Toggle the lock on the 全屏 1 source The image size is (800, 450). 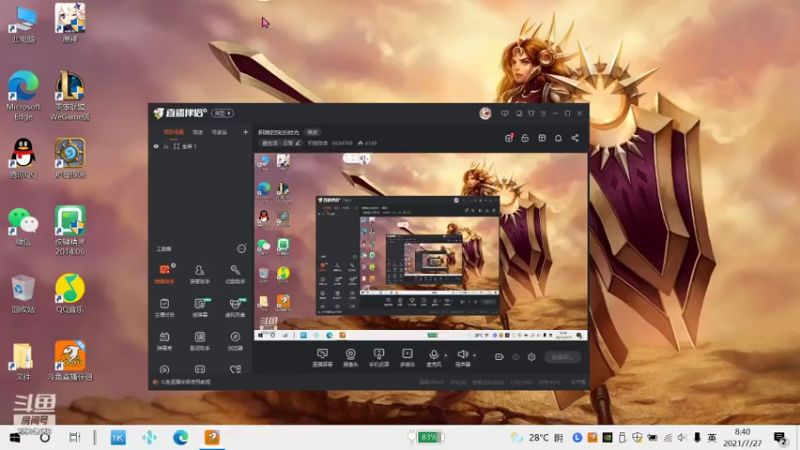[x=166, y=146]
